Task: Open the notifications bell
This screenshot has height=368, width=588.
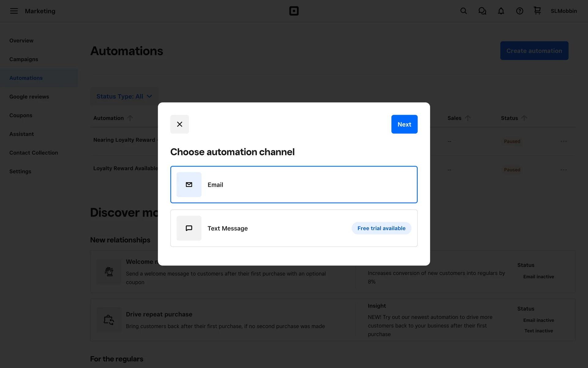Action: (501, 11)
